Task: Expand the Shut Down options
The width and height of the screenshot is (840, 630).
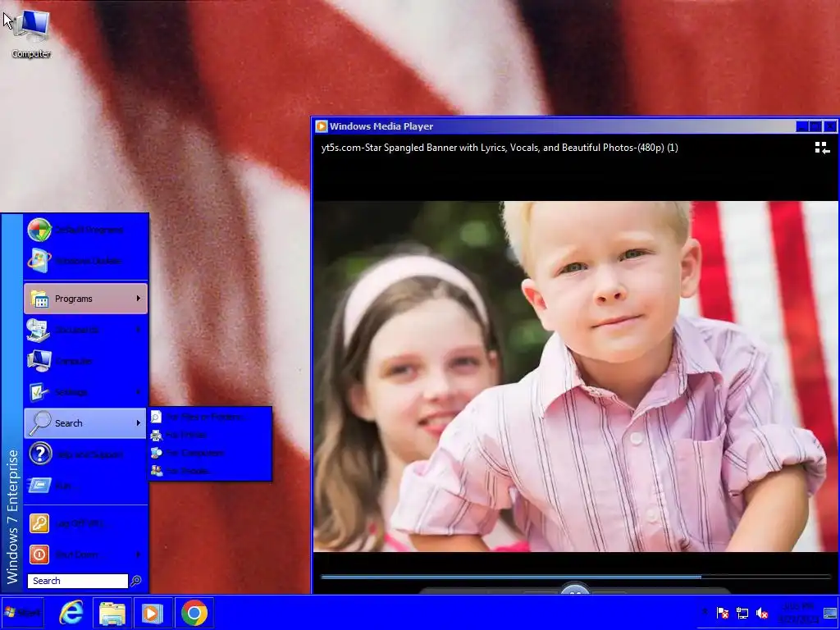Action: (85, 555)
